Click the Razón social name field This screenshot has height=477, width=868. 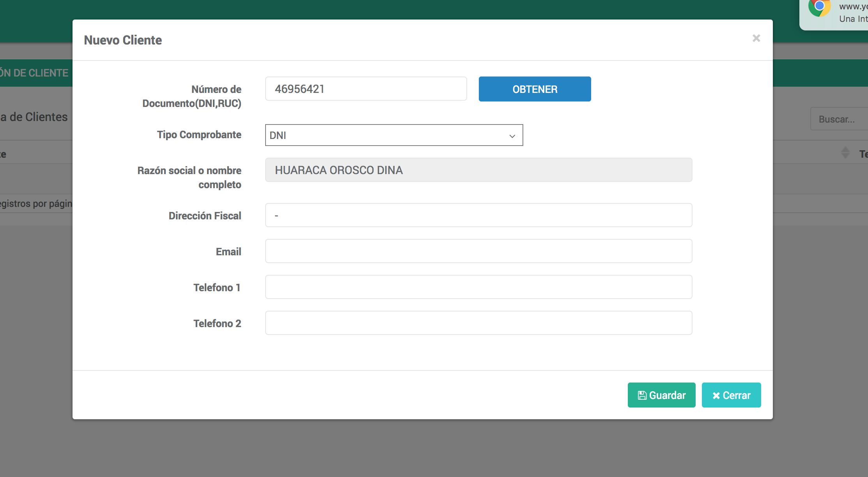tap(478, 170)
